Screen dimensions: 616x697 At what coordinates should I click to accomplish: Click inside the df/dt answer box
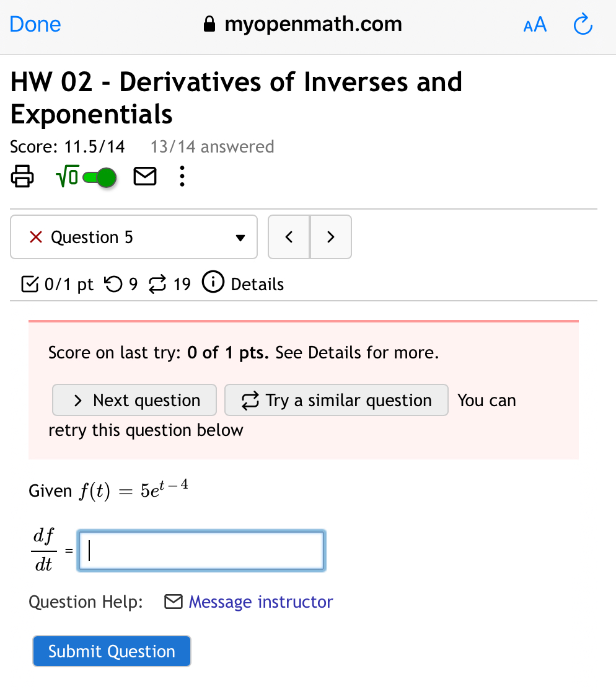pos(201,550)
